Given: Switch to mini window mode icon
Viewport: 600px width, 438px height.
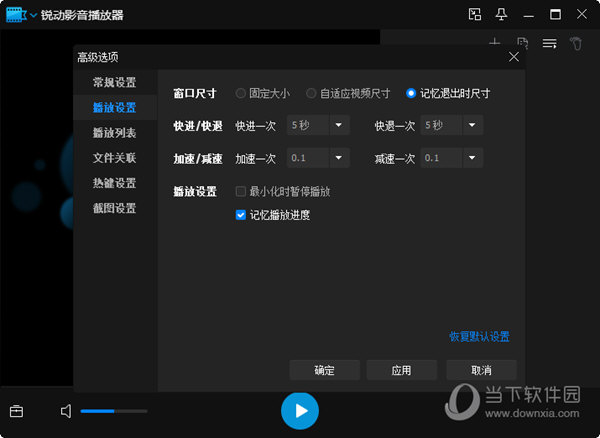Looking at the screenshot, I should click(475, 15).
